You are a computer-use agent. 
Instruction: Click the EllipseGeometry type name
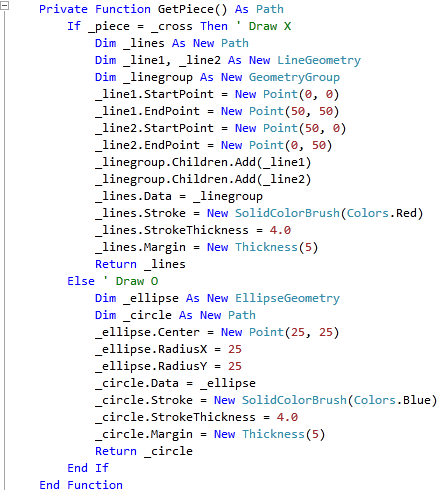click(x=287, y=298)
